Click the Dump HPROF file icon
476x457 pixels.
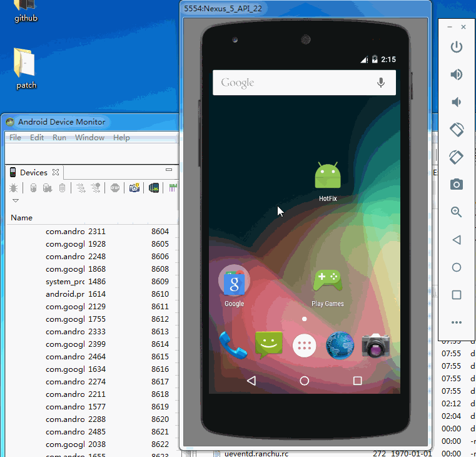pyautogui.click(x=48, y=188)
